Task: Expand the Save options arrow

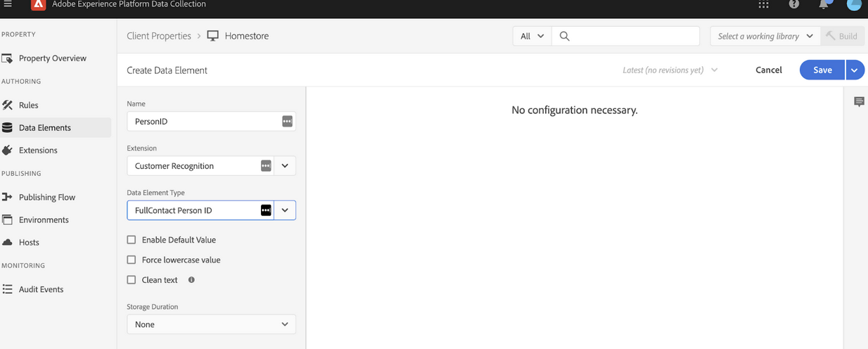Action: [855, 70]
